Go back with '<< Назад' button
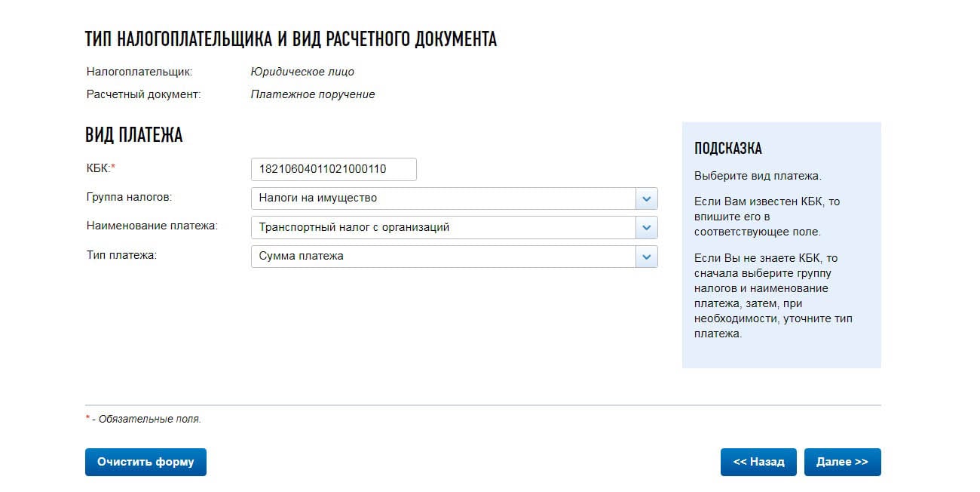The width and height of the screenshot is (980, 492). (x=758, y=462)
